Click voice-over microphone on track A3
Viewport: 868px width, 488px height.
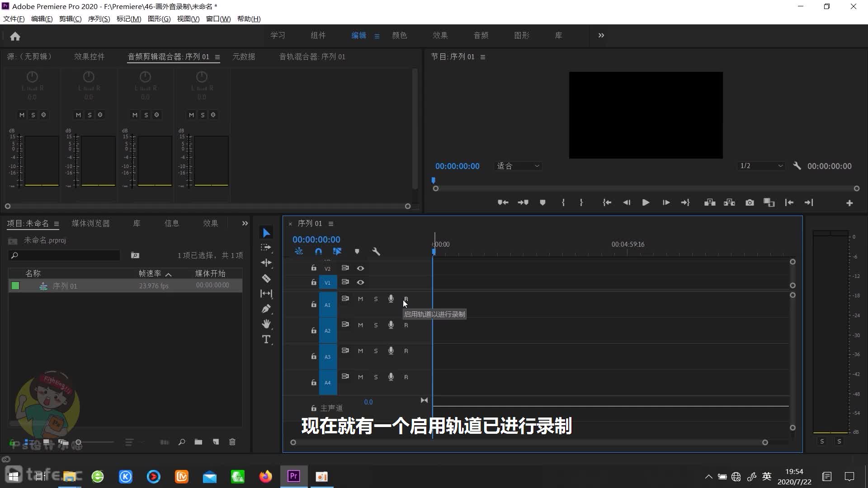[391, 351]
